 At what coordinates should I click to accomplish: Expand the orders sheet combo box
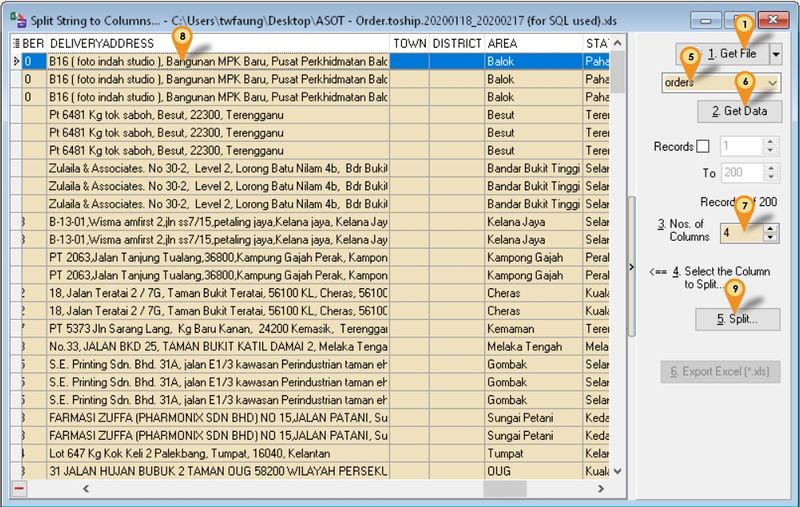coord(773,83)
